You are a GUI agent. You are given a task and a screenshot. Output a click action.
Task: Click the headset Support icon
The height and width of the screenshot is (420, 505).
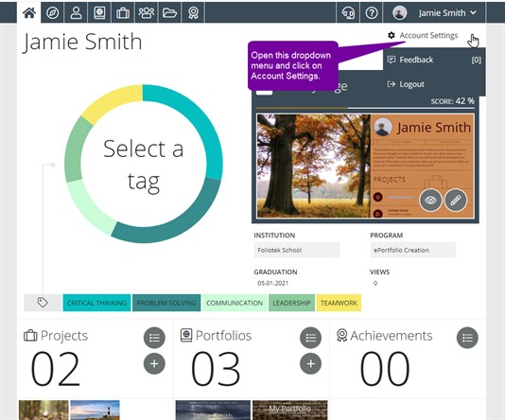[348, 13]
